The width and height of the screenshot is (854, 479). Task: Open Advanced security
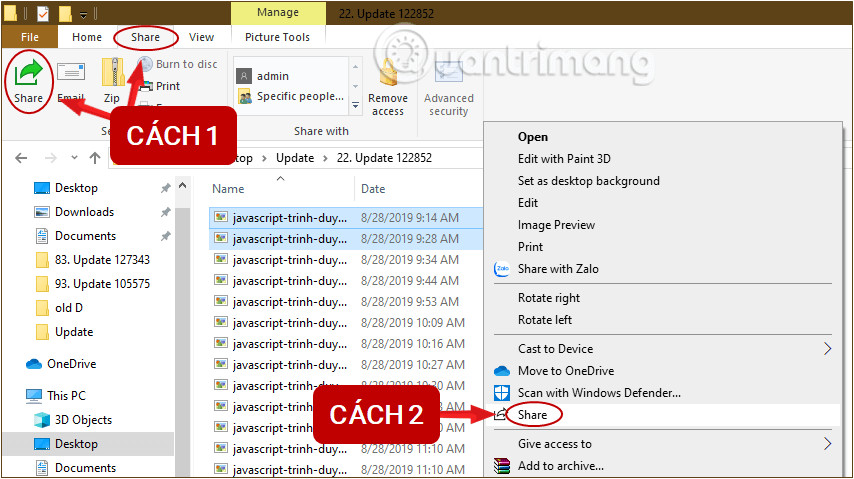449,88
